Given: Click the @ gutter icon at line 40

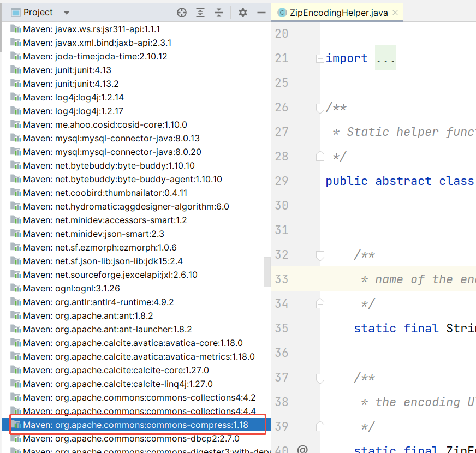Looking at the screenshot, I should (302, 449).
